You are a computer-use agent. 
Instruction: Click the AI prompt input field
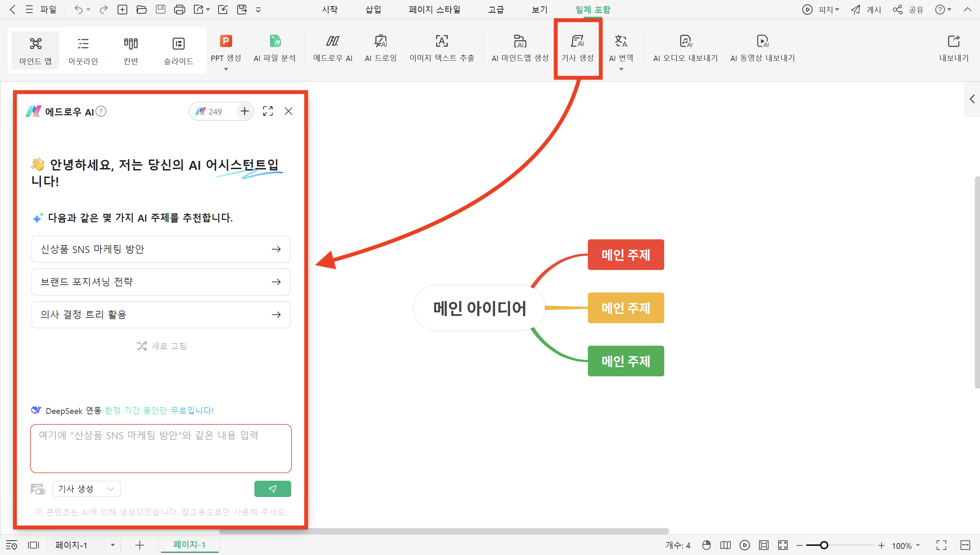(161, 449)
